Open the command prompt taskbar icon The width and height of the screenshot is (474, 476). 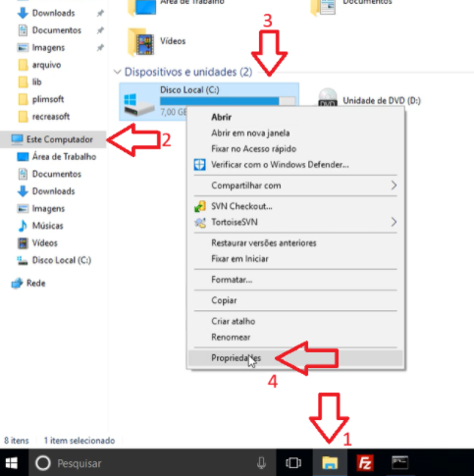[x=399, y=462]
